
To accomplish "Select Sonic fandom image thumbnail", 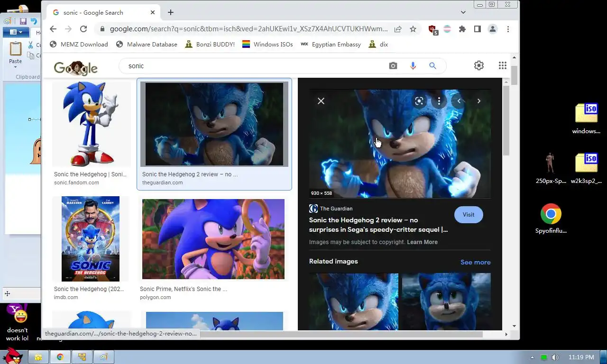I will [92, 124].
